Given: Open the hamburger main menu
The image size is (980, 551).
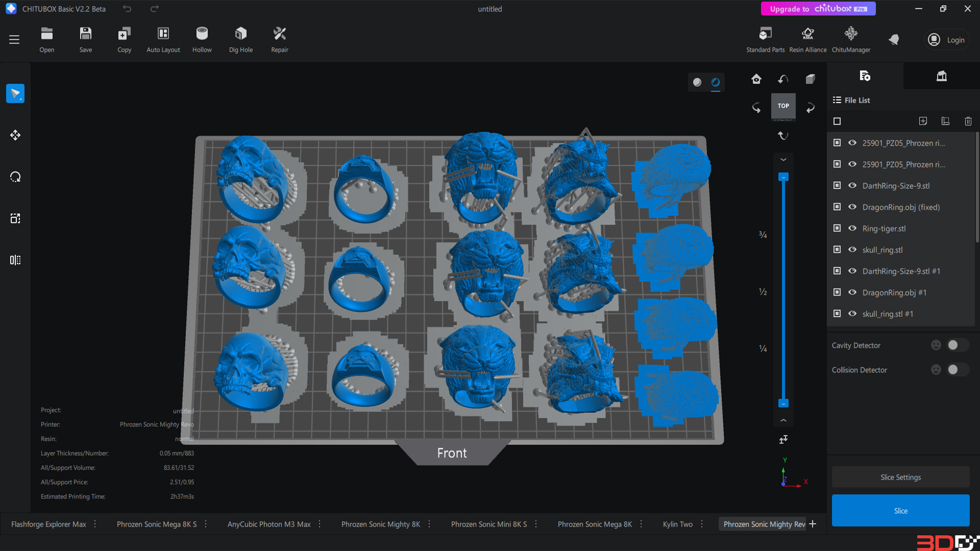Looking at the screenshot, I should 14,40.
